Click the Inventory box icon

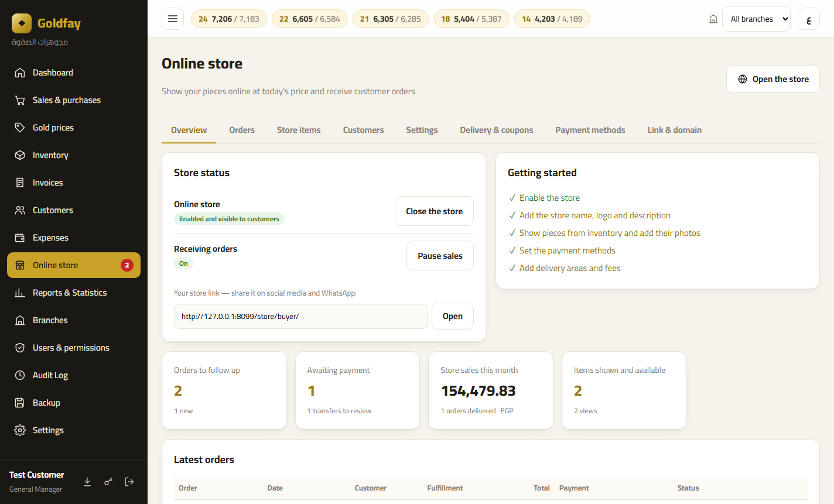[x=20, y=155]
